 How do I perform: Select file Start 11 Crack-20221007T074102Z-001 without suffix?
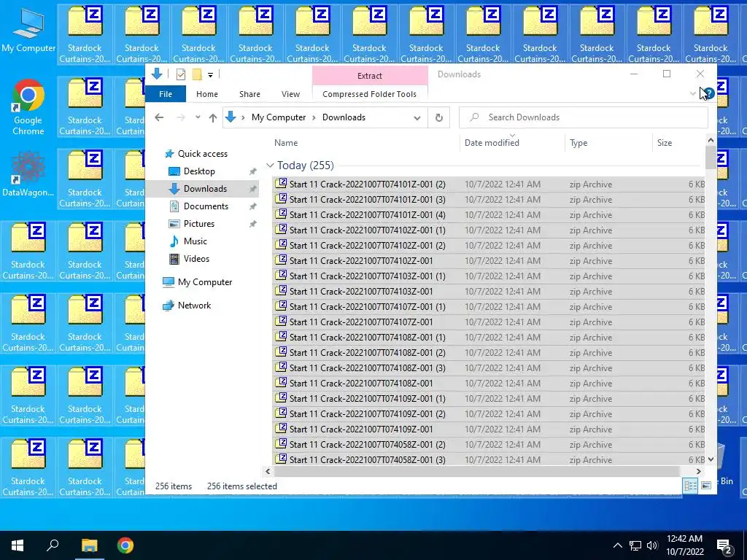[x=488, y=261]
